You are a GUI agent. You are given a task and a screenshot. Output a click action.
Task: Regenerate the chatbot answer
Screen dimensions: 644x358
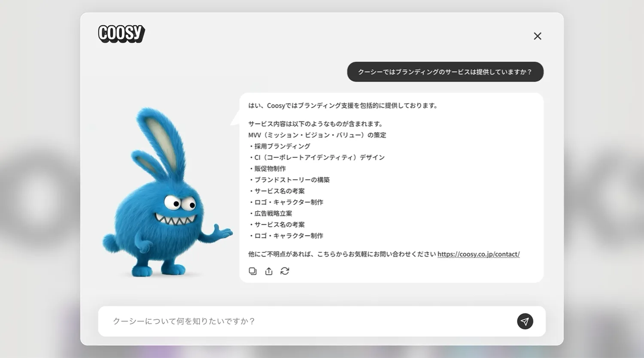(x=285, y=271)
